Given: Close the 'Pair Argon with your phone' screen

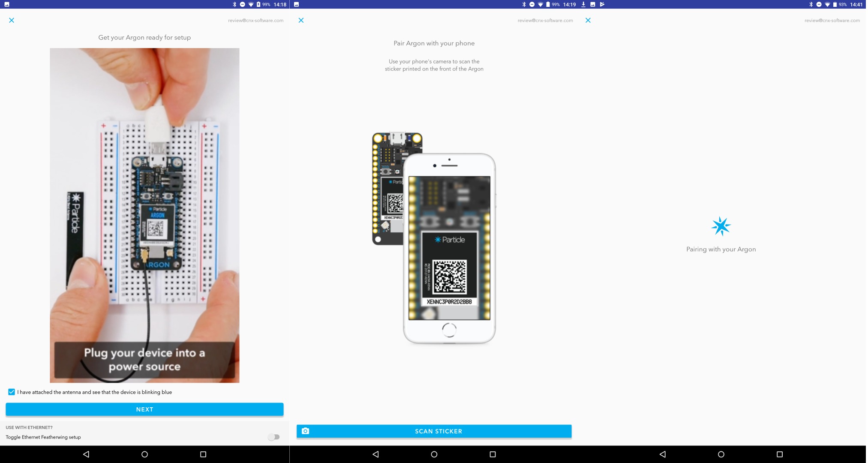Looking at the screenshot, I should click(x=301, y=20).
